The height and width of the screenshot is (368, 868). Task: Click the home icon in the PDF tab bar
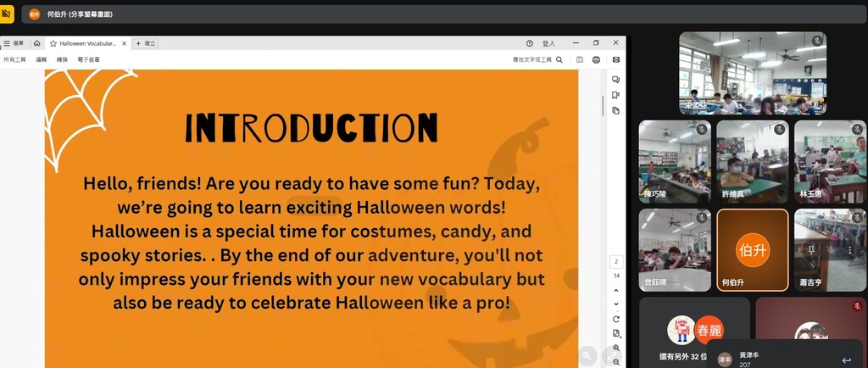pos(36,43)
